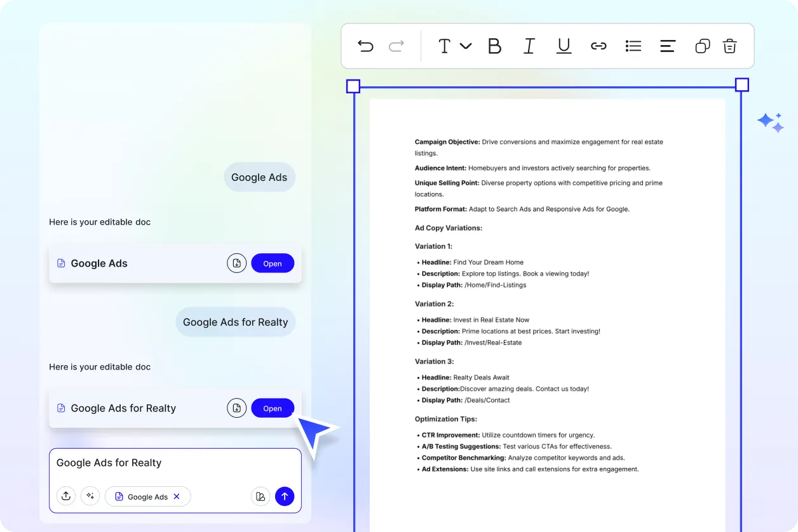Image resolution: width=798 pixels, height=532 pixels.
Task: Duplicate the block with the copy icon
Action: click(x=702, y=46)
